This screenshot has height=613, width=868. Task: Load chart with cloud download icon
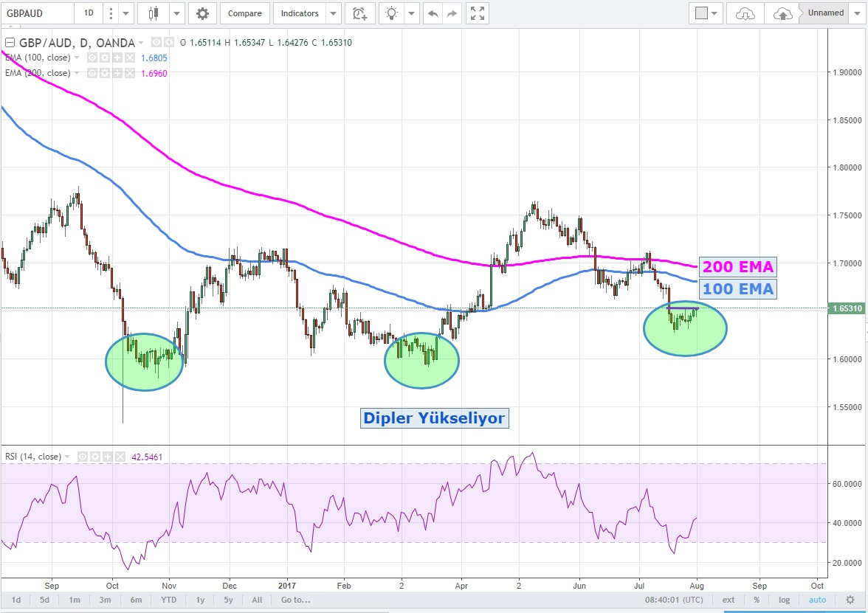point(746,13)
